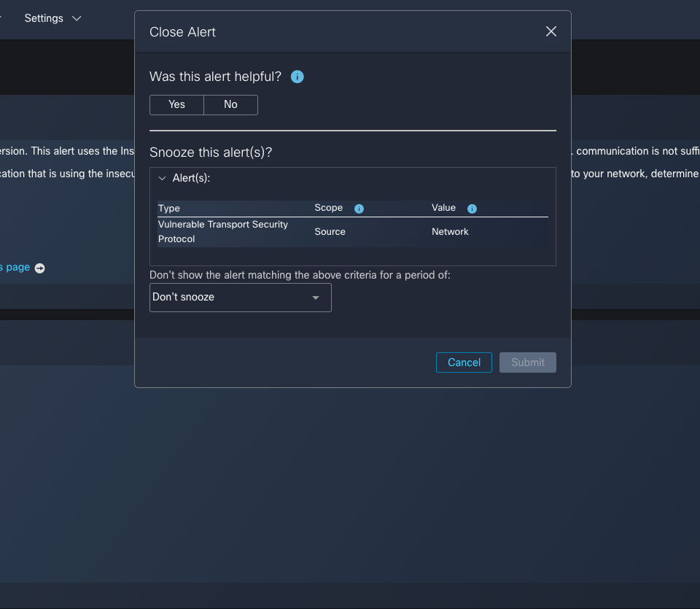Click the Value column info icon
The width and height of the screenshot is (700, 609).
[x=472, y=209]
